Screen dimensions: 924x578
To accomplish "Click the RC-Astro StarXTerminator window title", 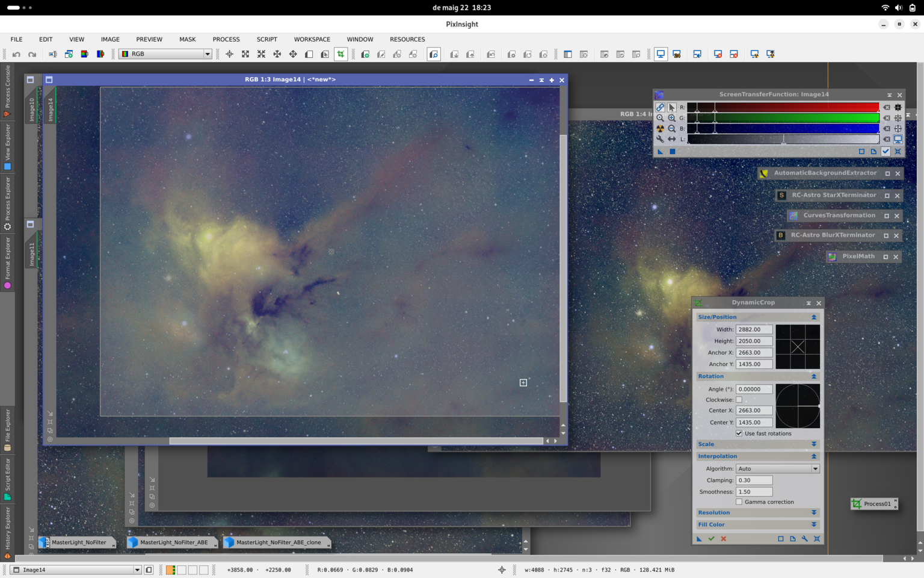I will tap(834, 195).
